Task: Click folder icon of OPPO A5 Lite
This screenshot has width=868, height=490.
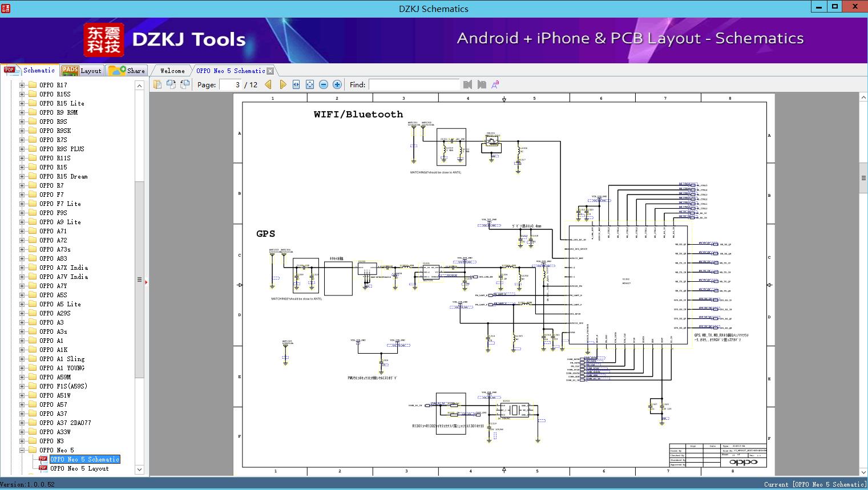Action: (x=33, y=304)
